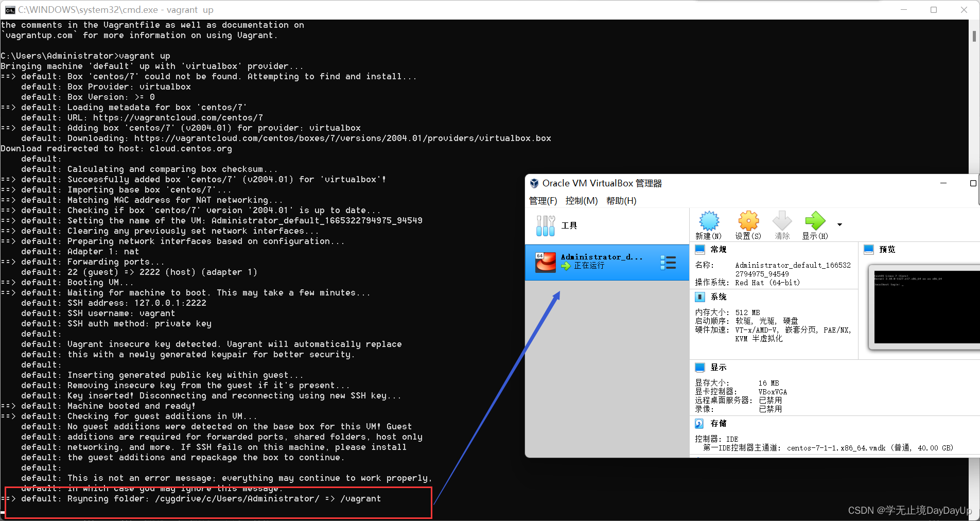Screen dimensions: 980x521
Task: Open the 管理(F) menu in VirtualBox
Action: pyautogui.click(x=543, y=201)
